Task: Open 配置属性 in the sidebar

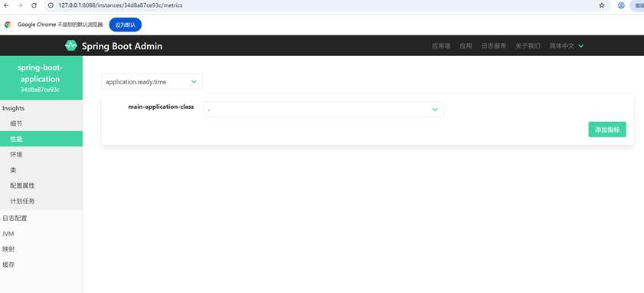Action: pos(41,186)
